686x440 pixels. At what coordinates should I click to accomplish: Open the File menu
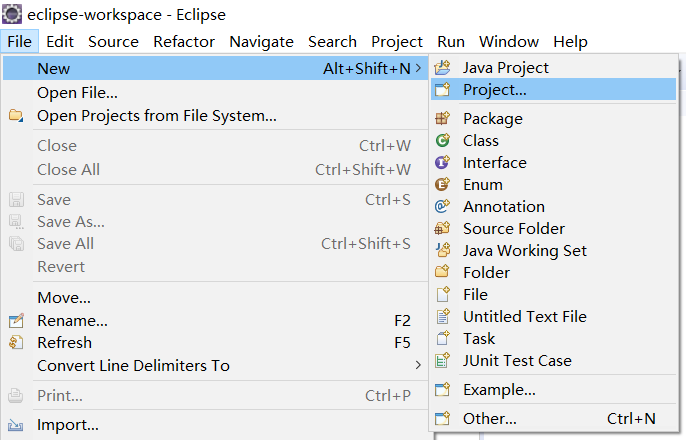pyautogui.click(x=20, y=42)
